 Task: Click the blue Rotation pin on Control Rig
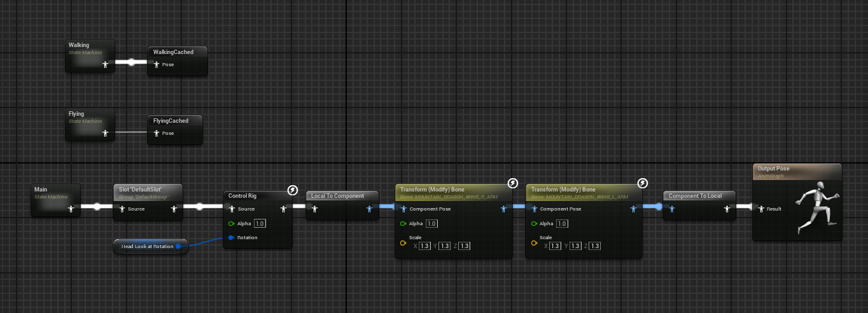tap(232, 237)
